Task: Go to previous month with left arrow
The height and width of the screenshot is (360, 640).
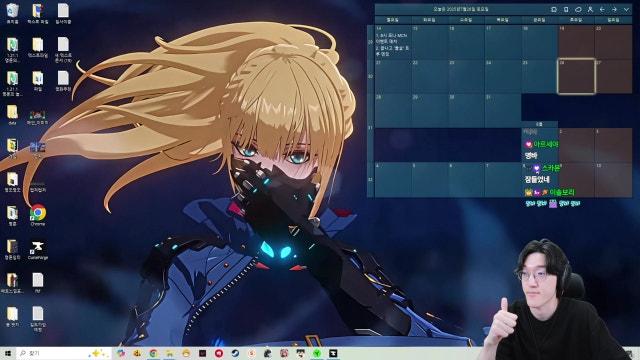Action: [602, 9]
